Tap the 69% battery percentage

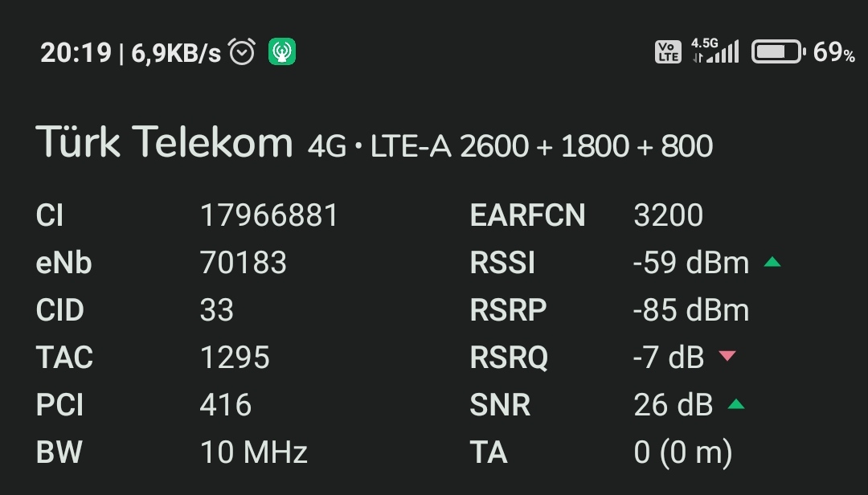[x=833, y=52]
